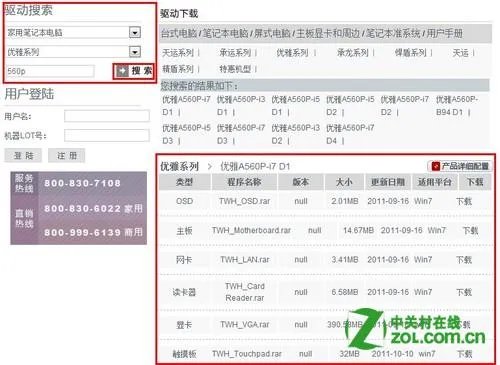Image resolution: width=500 pixels, height=365 pixels.
Task: Open search result 优雅A560P-i7 D4
Action: point(350,134)
